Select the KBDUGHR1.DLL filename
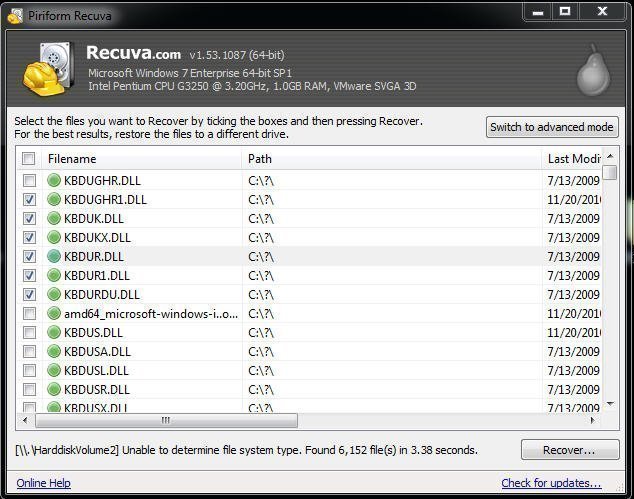Image resolution: width=634 pixels, height=499 pixels. (x=105, y=199)
